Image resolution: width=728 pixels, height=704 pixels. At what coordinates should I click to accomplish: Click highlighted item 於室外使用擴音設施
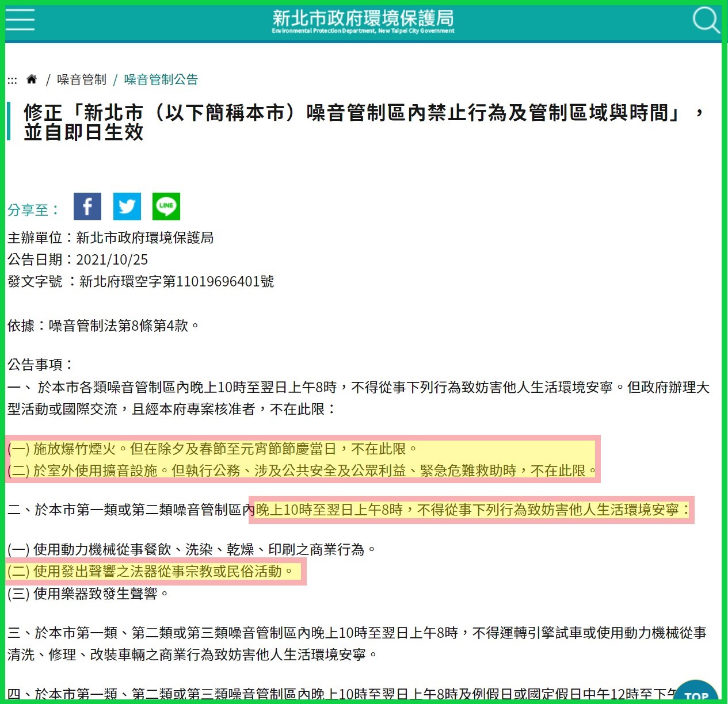click(x=303, y=470)
